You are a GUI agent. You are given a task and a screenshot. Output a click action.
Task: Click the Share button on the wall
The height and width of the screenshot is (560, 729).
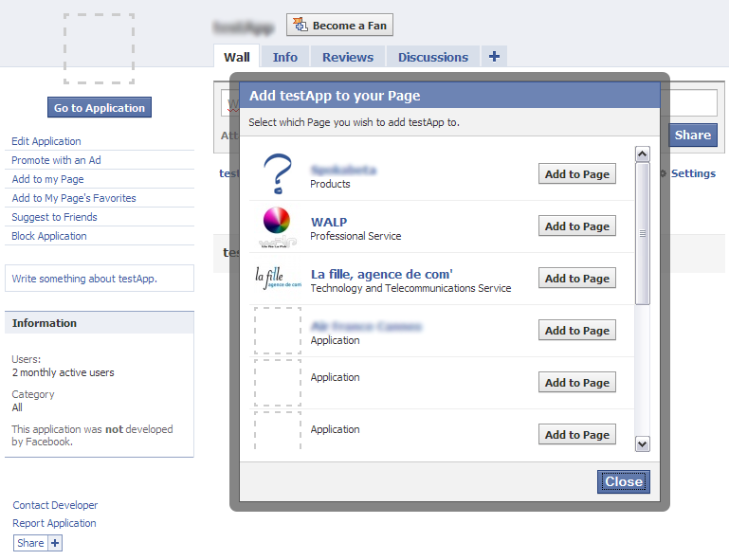coord(693,135)
